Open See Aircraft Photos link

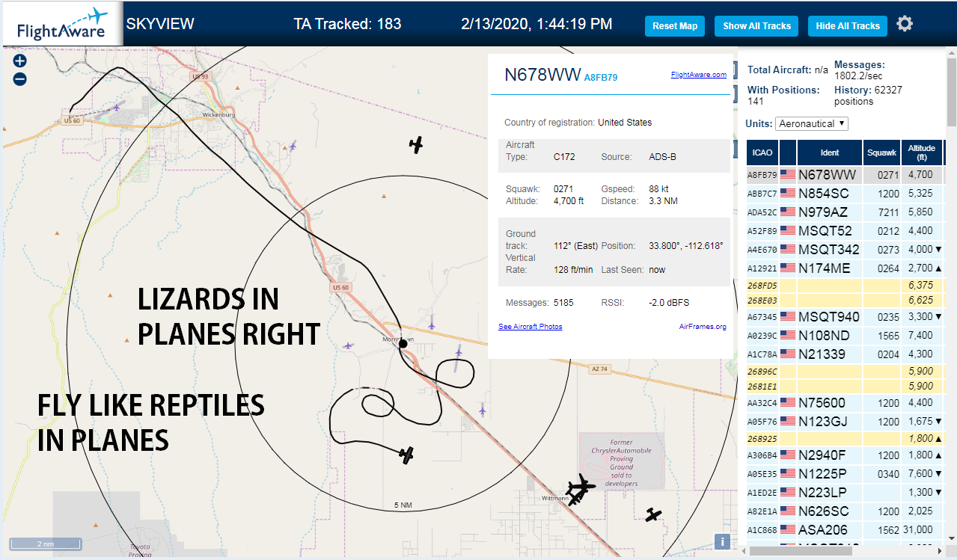531,327
